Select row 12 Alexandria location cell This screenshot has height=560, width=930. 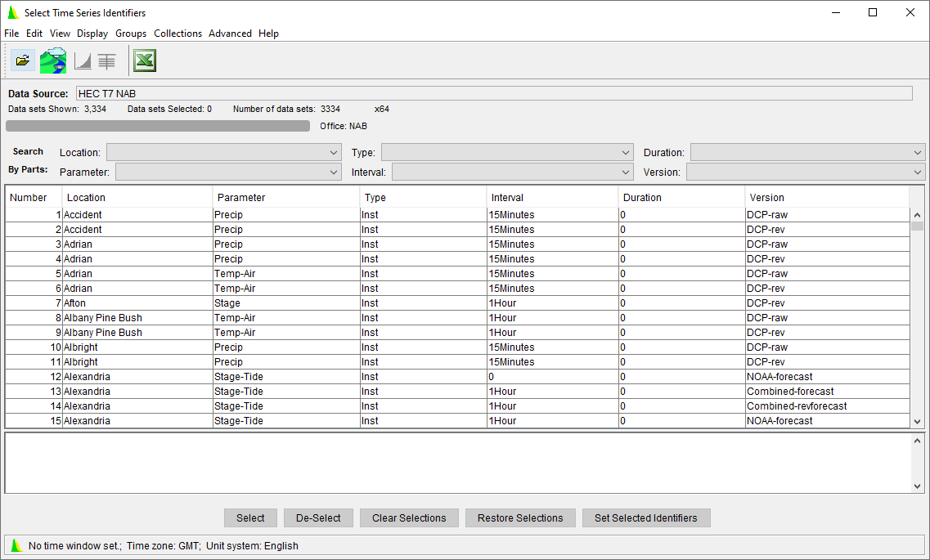coord(137,376)
